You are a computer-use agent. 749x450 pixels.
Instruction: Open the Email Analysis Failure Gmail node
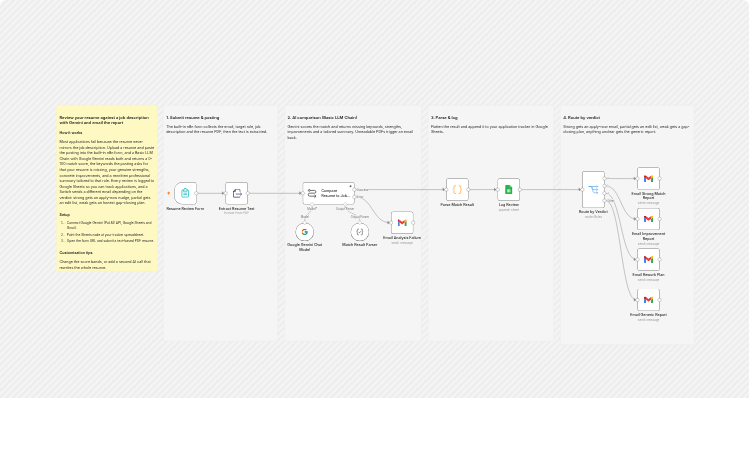[x=402, y=223]
